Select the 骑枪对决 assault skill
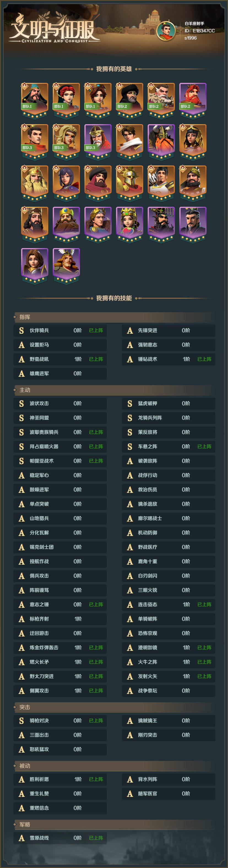The image size is (228, 868). coord(60,720)
